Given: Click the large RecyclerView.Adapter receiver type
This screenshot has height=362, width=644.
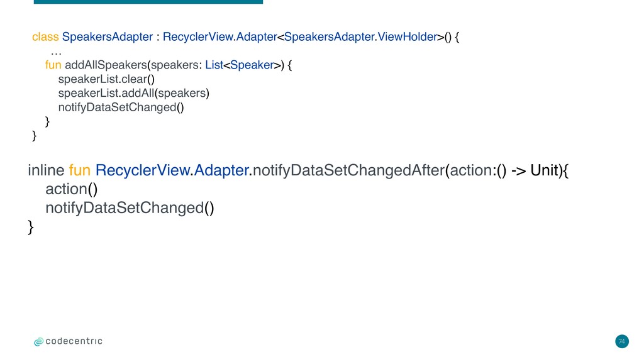Looking at the screenshot, I should (172, 170).
